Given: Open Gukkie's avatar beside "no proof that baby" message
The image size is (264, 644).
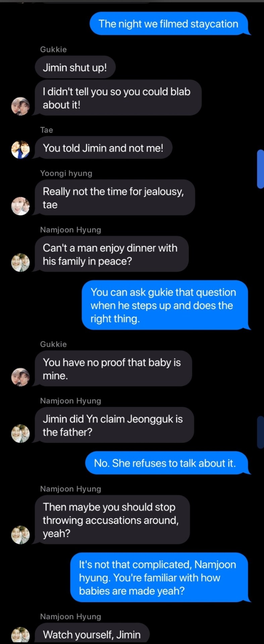Looking at the screenshot, I should [20, 377].
